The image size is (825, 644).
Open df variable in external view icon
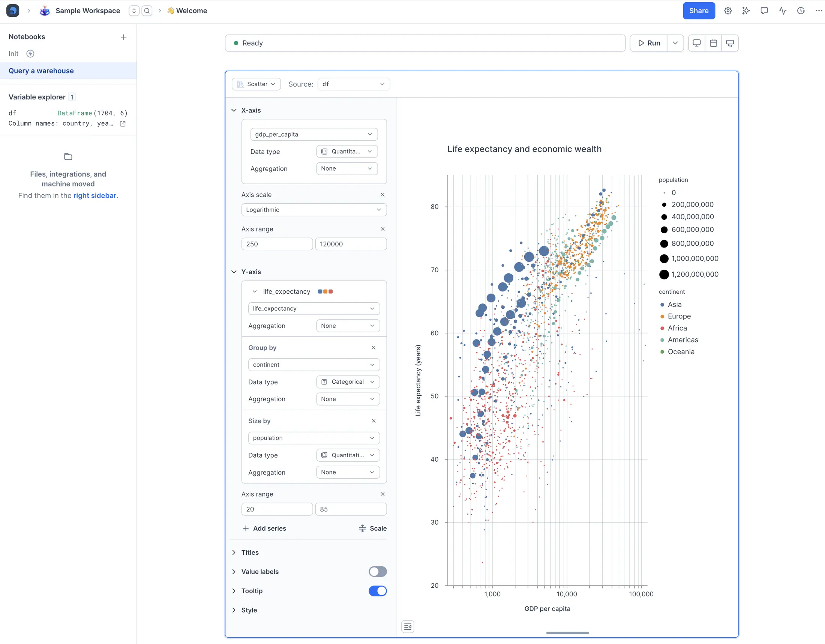tap(122, 123)
